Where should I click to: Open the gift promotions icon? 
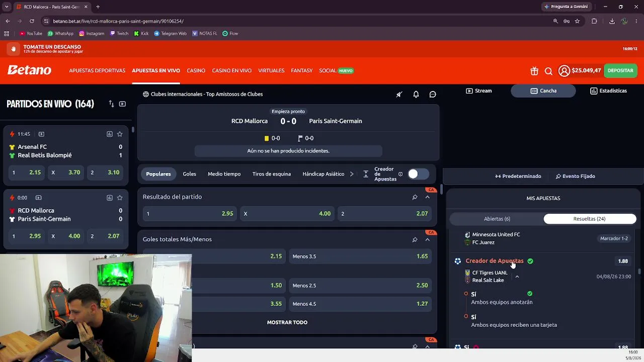click(534, 71)
